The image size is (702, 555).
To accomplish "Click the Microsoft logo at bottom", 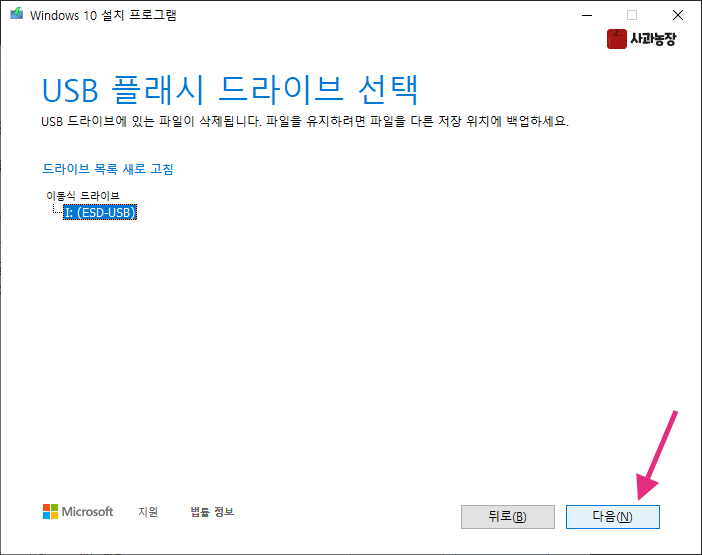I will point(78,512).
